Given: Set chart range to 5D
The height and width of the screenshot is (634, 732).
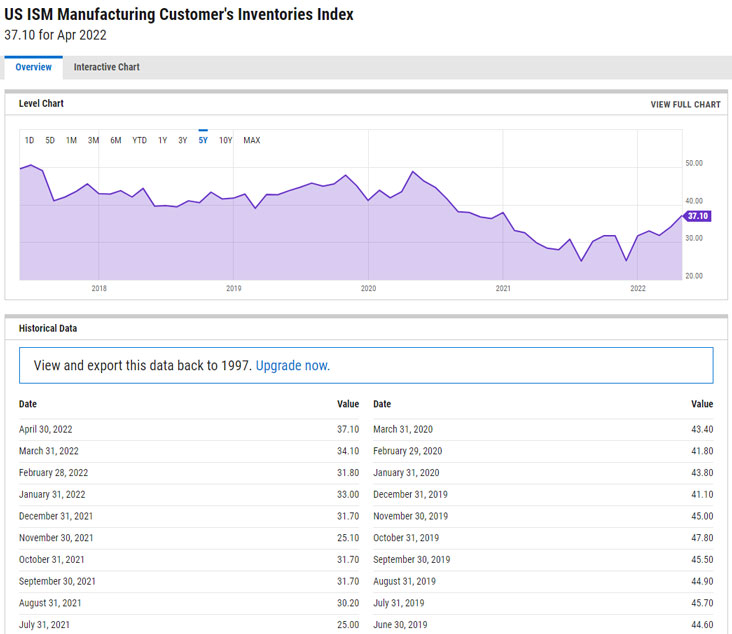Looking at the screenshot, I should click(x=50, y=140).
